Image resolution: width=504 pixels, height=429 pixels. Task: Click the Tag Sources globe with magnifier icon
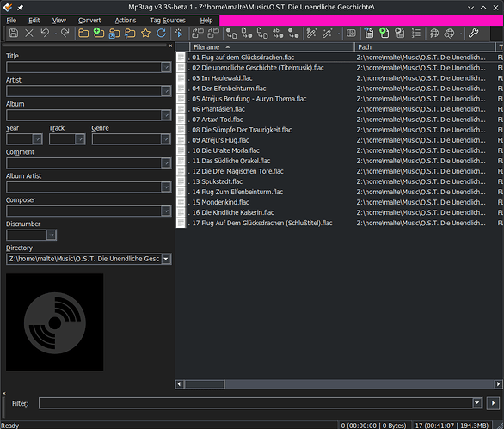450,33
